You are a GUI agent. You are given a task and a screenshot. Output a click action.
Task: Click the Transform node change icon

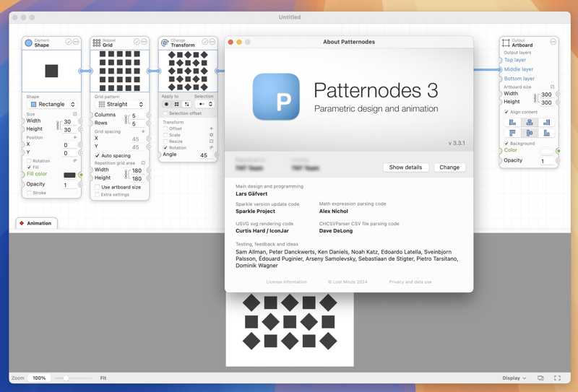165,43
